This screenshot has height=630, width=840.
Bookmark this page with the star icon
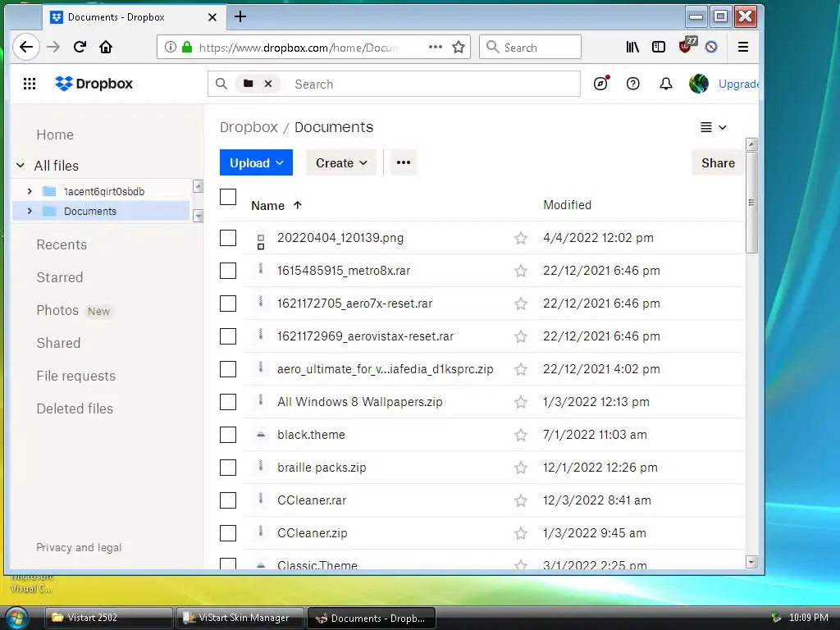458,47
